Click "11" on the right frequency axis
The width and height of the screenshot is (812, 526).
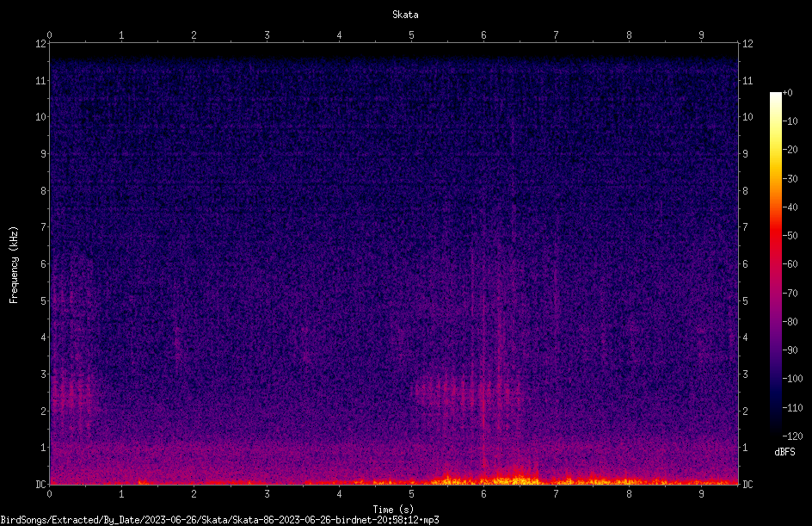(747, 80)
